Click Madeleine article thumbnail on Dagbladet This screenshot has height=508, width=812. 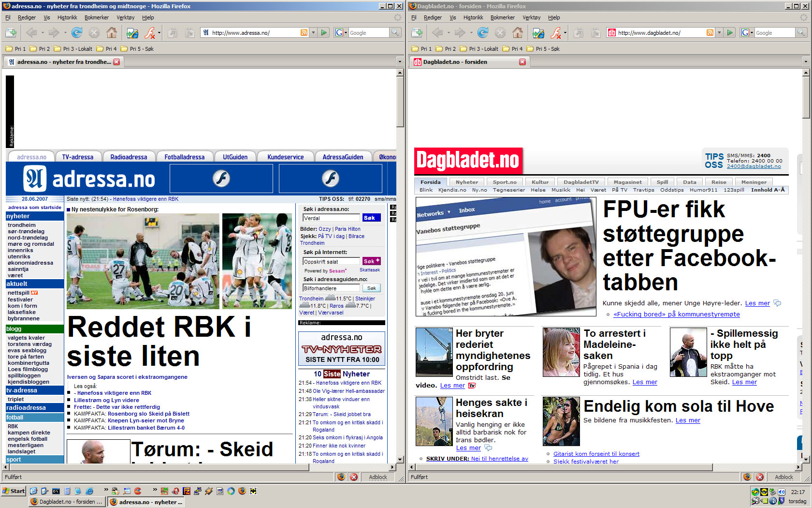point(561,352)
